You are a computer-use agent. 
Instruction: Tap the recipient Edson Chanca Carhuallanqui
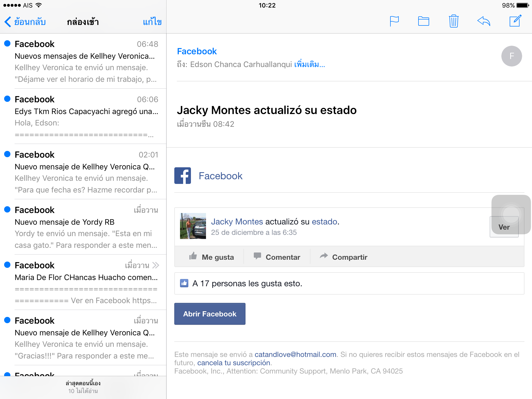[241, 64]
